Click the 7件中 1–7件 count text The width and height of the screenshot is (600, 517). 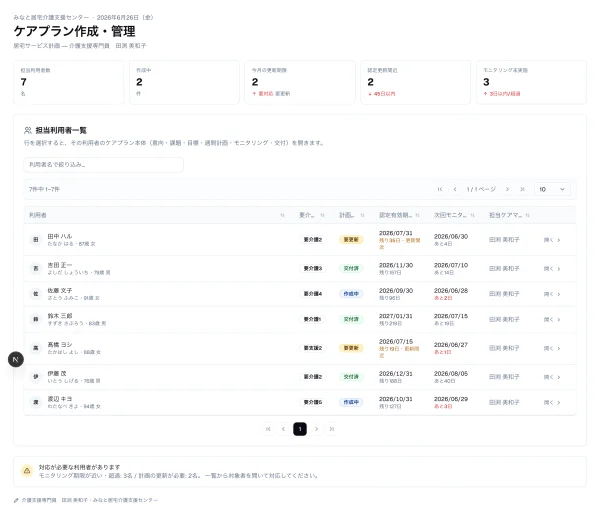coord(44,189)
